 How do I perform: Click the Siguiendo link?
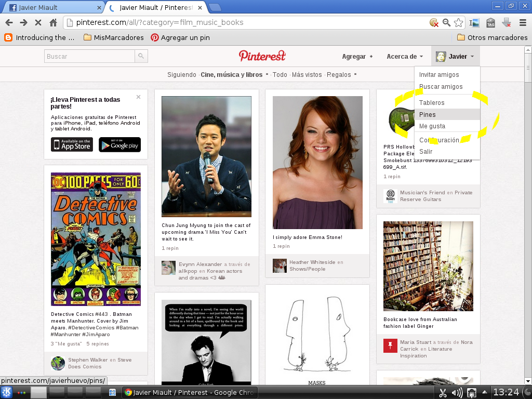click(181, 75)
